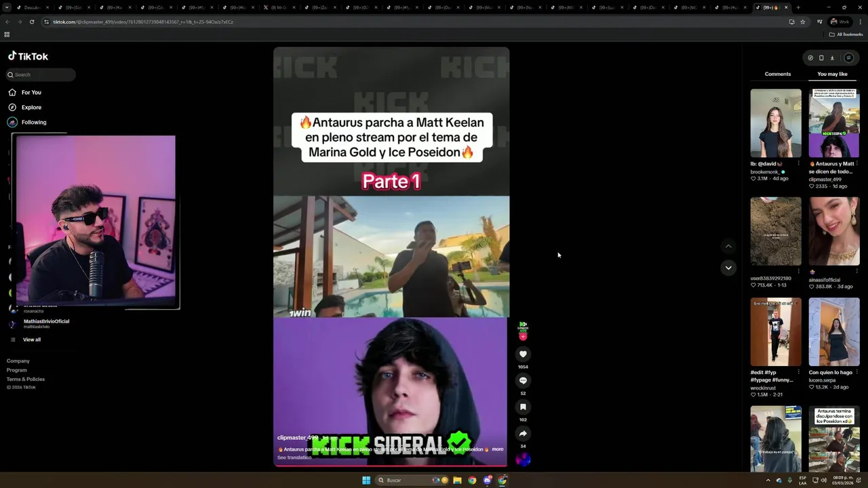Image resolution: width=868 pixels, height=488 pixels.
Task: Bookmark the video with the favorites icon
Action: coord(523,407)
